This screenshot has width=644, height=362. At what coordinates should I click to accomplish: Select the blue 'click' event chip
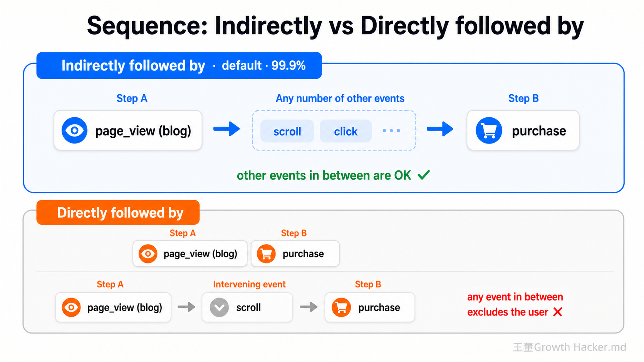coord(346,131)
